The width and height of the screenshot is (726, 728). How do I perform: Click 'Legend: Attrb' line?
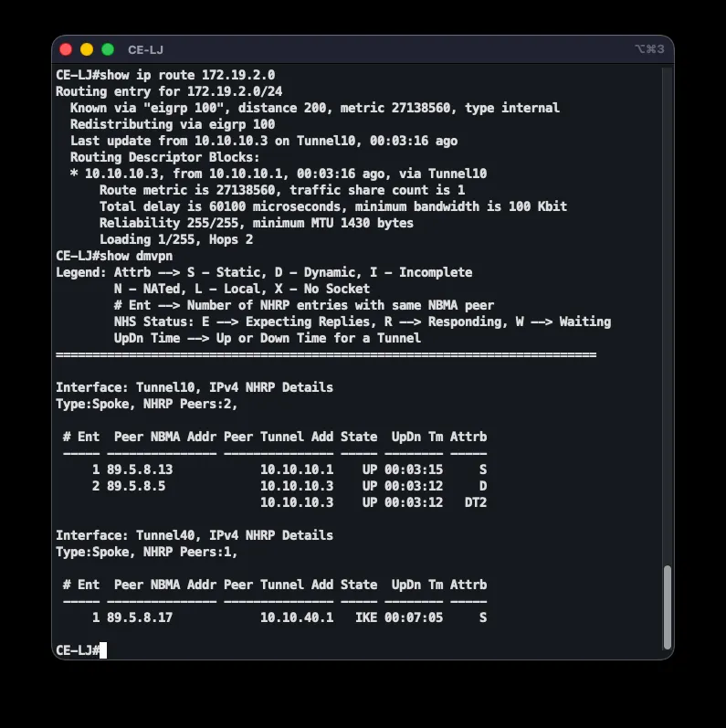264,272
